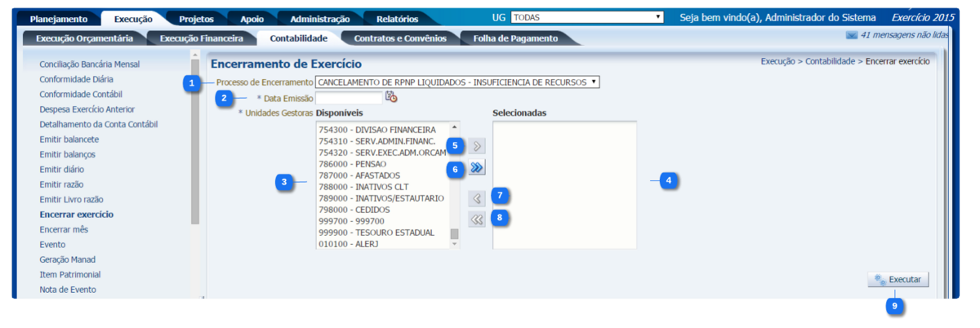Image resolution: width=980 pixels, height=328 pixels.
Task: Move all units to Selecionadas list
Action: pos(478,168)
